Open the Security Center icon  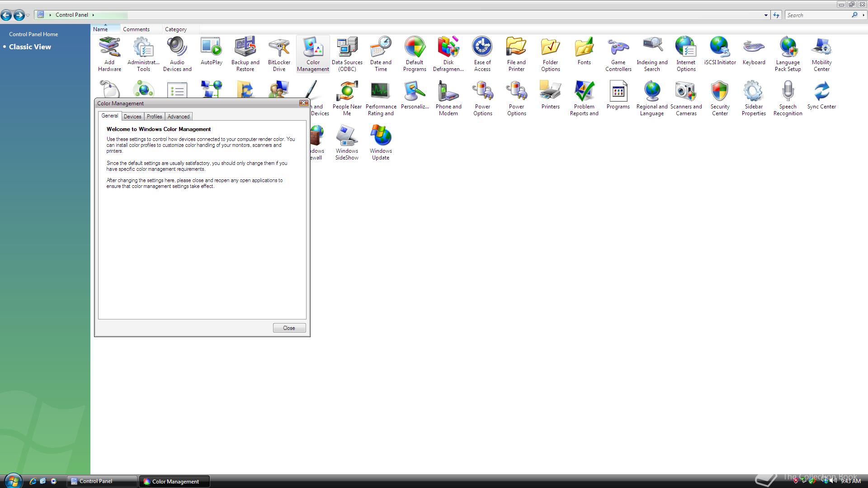tap(720, 98)
